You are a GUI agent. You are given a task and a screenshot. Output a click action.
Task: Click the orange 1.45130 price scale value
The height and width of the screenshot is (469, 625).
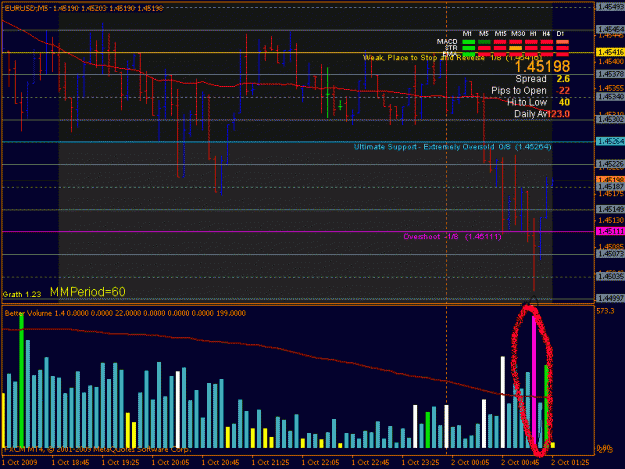[611, 220]
